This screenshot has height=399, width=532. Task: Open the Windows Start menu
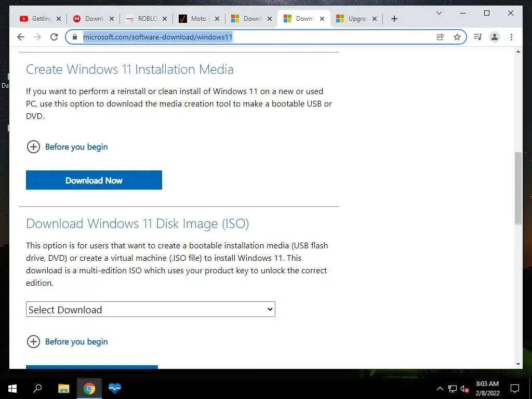[x=12, y=389]
